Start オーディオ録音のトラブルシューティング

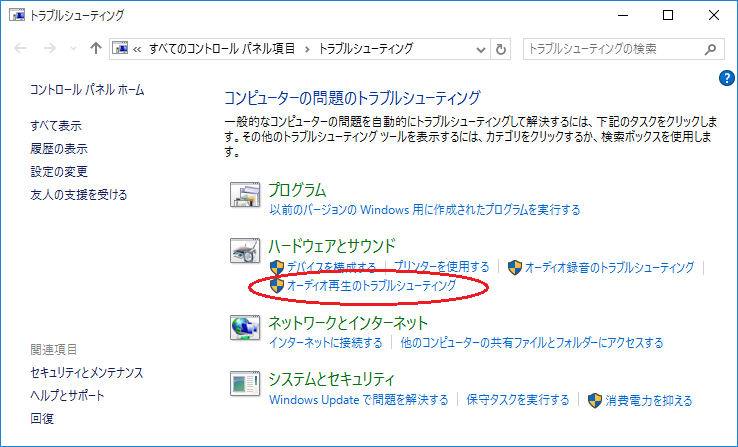coord(610,267)
